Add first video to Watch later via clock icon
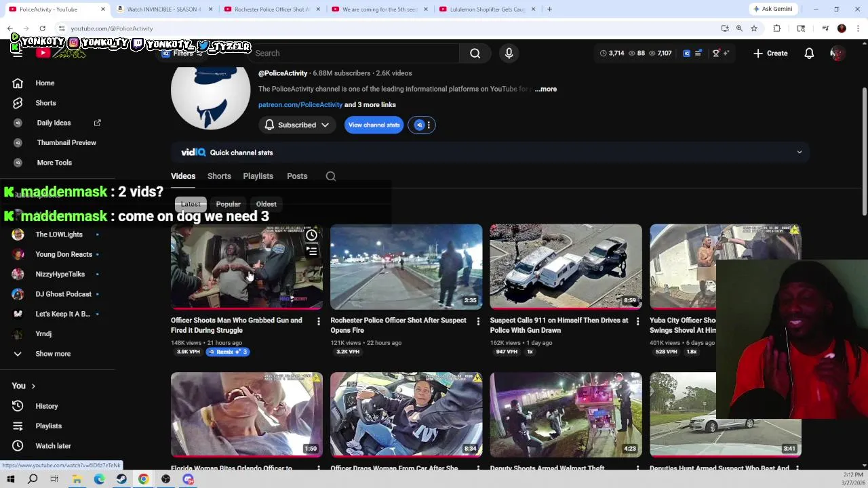The height and width of the screenshot is (488, 868). pos(311,235)
